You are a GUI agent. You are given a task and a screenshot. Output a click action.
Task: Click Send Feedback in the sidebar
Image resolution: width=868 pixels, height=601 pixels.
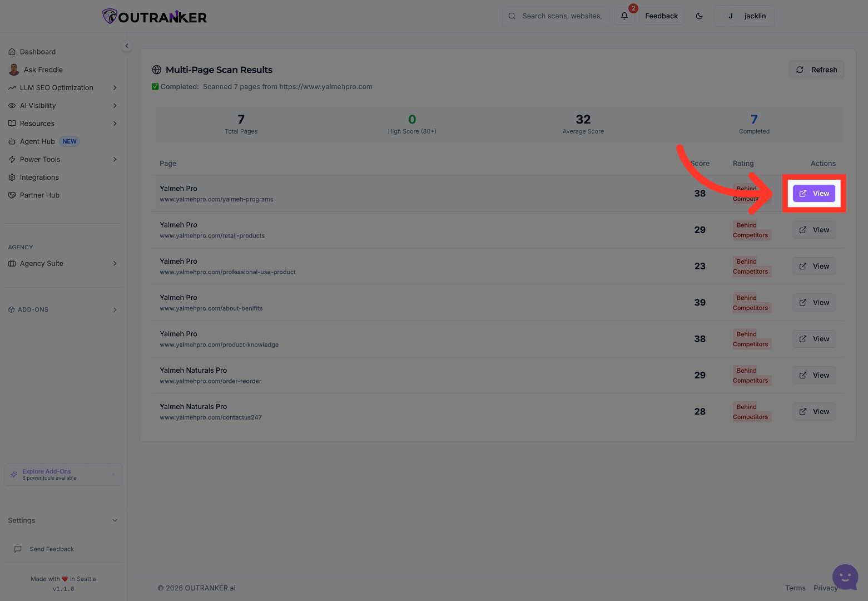pos(52,549)
